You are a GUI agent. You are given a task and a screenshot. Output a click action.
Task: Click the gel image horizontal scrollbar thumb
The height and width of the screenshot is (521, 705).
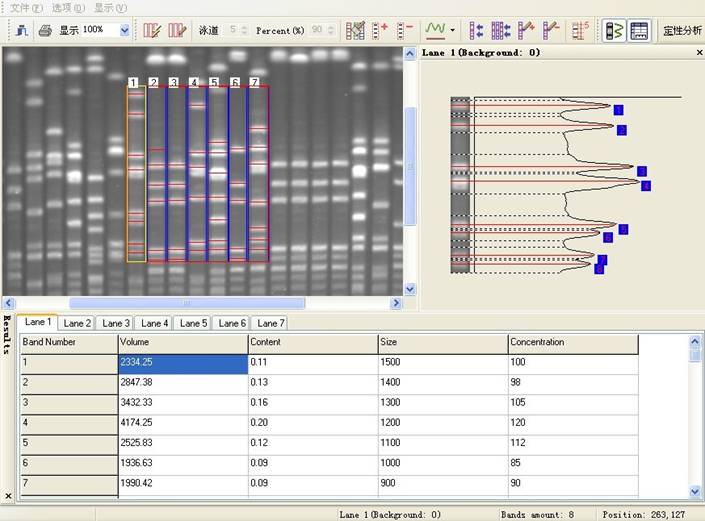[187, 303]
